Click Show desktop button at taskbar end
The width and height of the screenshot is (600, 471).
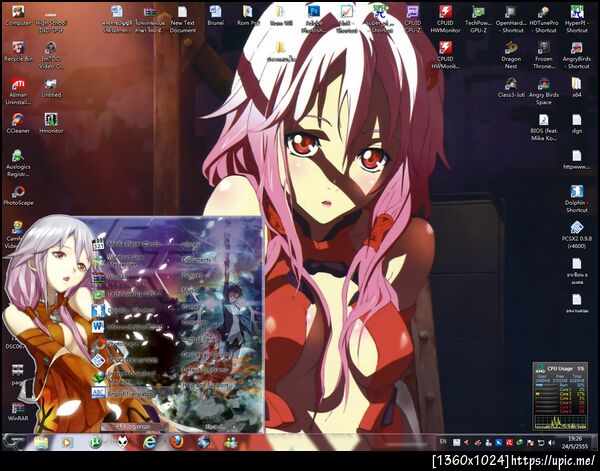(x=594, y=442)
